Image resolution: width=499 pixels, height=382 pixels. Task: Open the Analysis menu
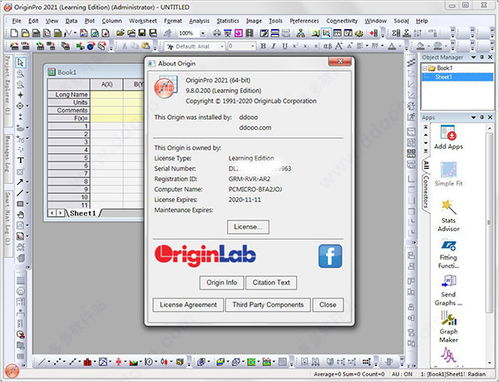point(199,21)
